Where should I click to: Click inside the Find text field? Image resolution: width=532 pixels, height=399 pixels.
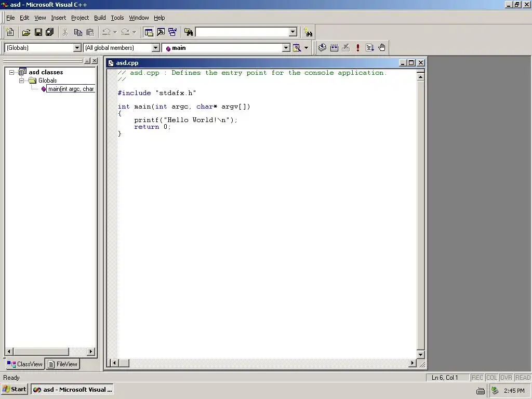[x=243, y=32]
